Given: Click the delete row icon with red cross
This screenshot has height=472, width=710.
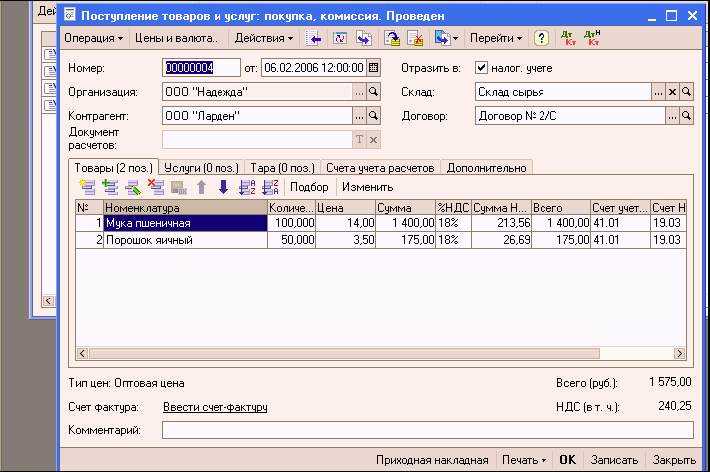Looking at the screenshot, I should pyautogui.click(x=155, y=186).
